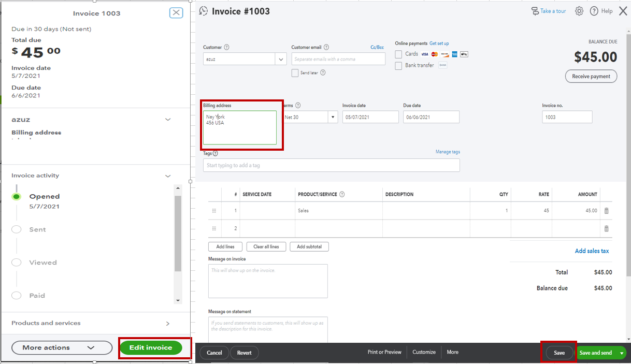The height and width of the screenshot is (364, 631).
Task: Click the Receive payment button
Action: coord(591,76)
